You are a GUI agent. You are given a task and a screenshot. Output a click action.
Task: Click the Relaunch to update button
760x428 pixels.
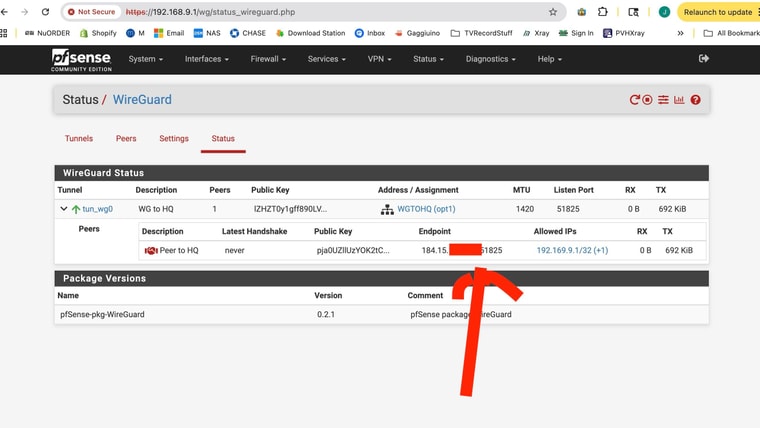click(717, 12)
